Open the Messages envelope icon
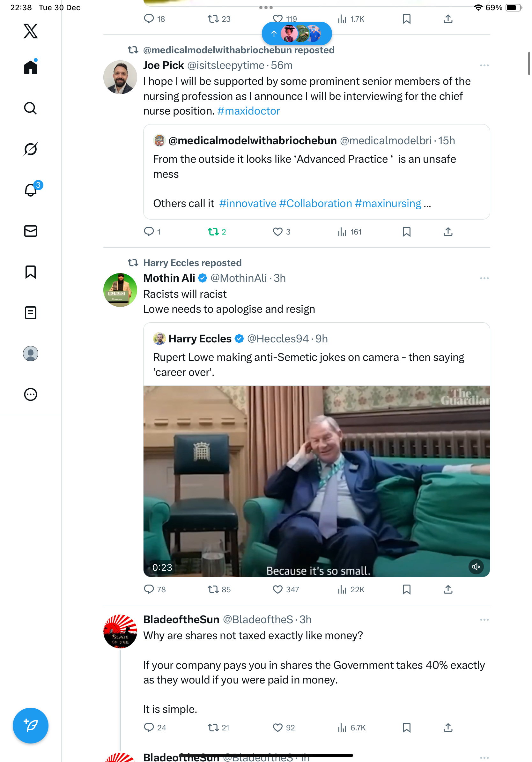This screenshot has width=532, height=762. [31, 231]
